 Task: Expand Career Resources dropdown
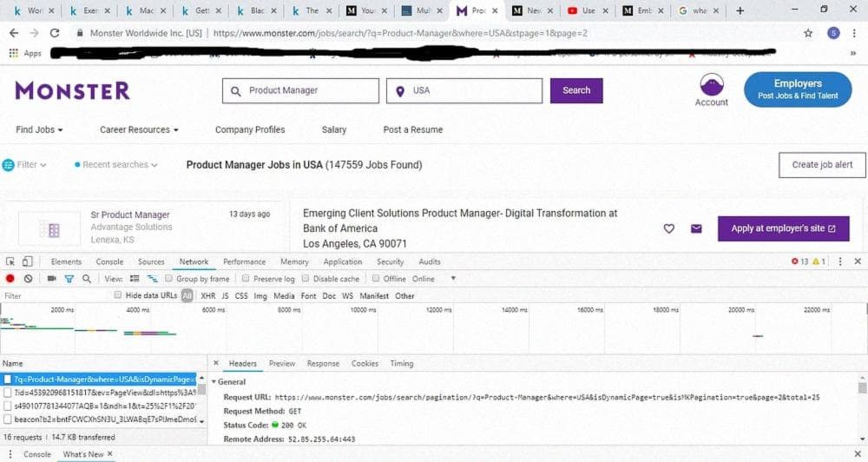click(x=139, y=129)
